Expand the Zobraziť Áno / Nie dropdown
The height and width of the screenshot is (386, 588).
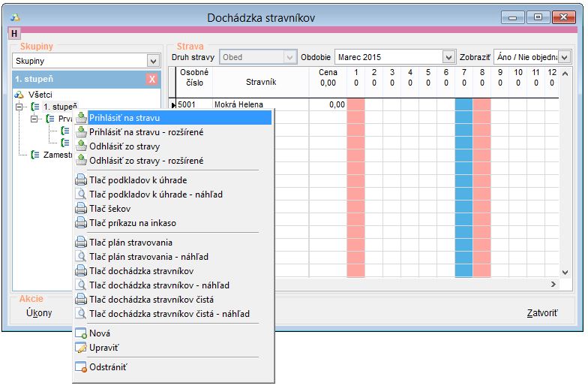point(564,57)
